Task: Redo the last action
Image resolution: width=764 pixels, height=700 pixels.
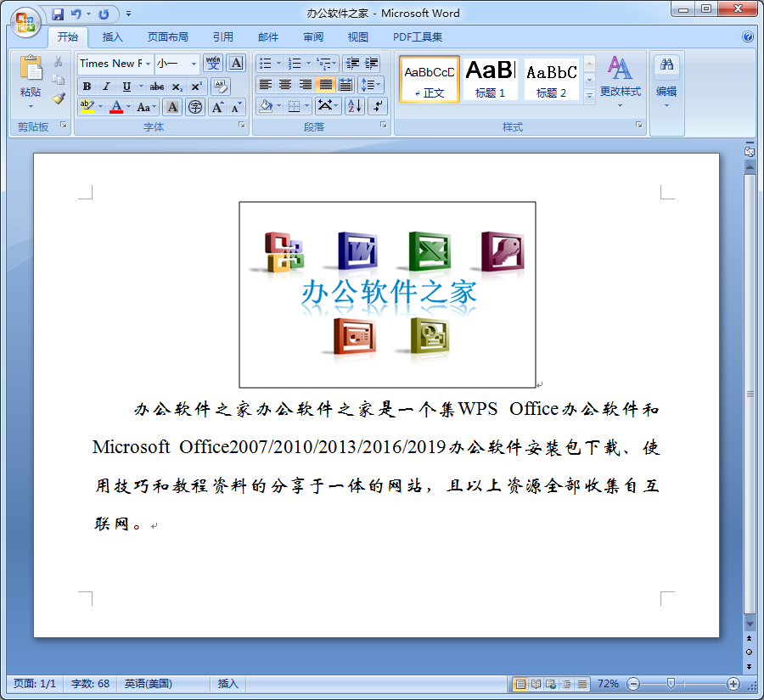Action: click(104, 14)
